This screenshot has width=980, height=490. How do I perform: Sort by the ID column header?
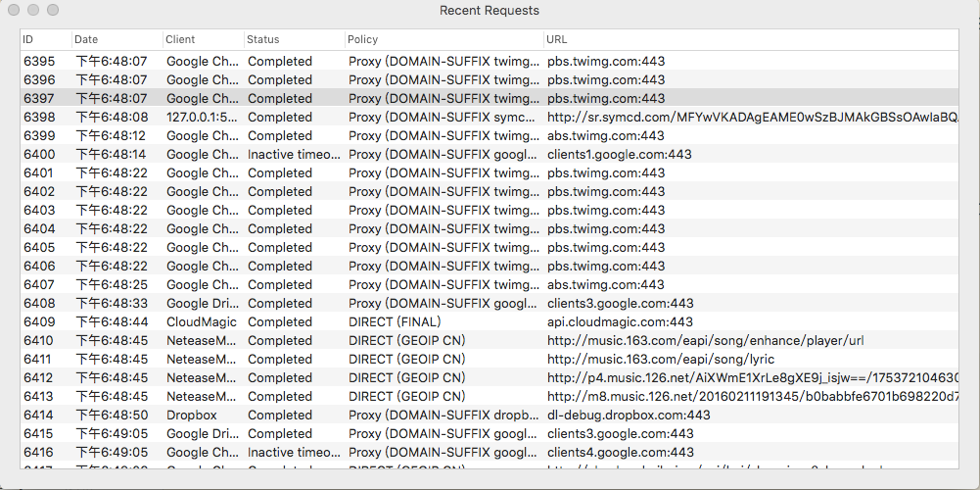tap(46, 39)
